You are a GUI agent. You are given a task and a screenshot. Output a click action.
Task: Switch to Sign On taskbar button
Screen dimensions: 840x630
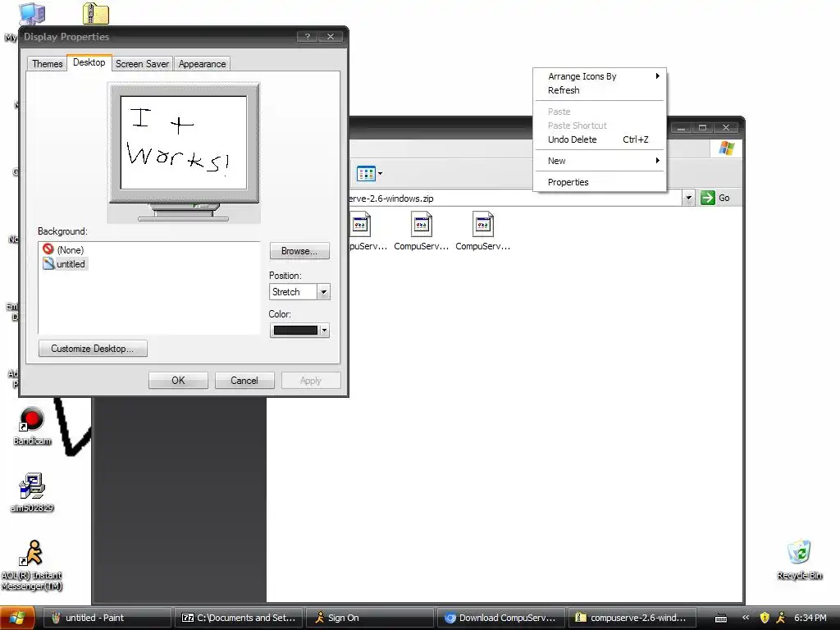click(x=372, y=618)
